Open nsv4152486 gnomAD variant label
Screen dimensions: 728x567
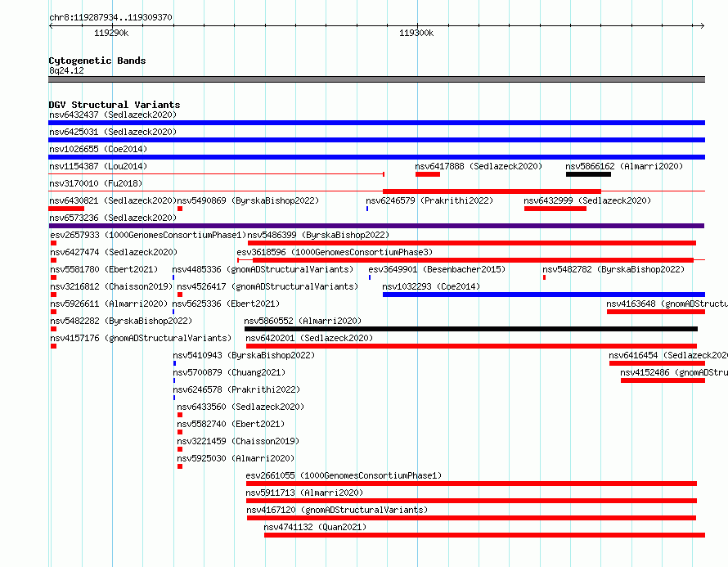coord(674,372)
